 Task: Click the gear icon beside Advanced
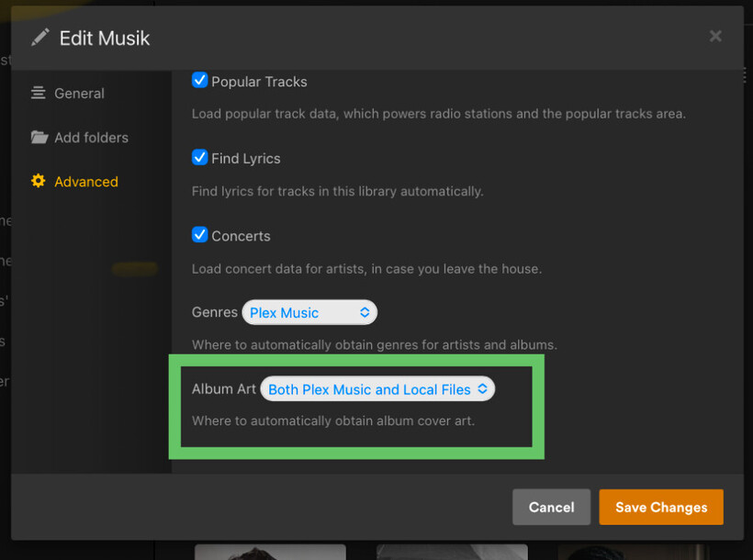[x=39, y=182]
